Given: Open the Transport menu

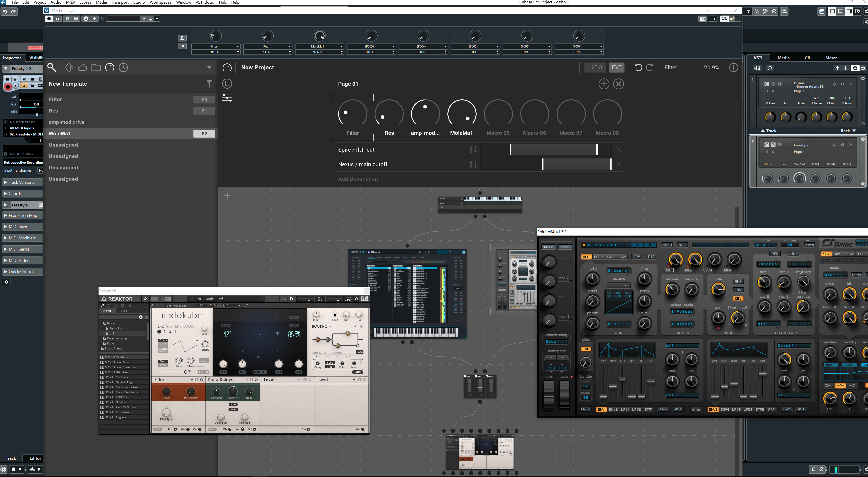Looking at the screenshot, I should pos(120,2).
